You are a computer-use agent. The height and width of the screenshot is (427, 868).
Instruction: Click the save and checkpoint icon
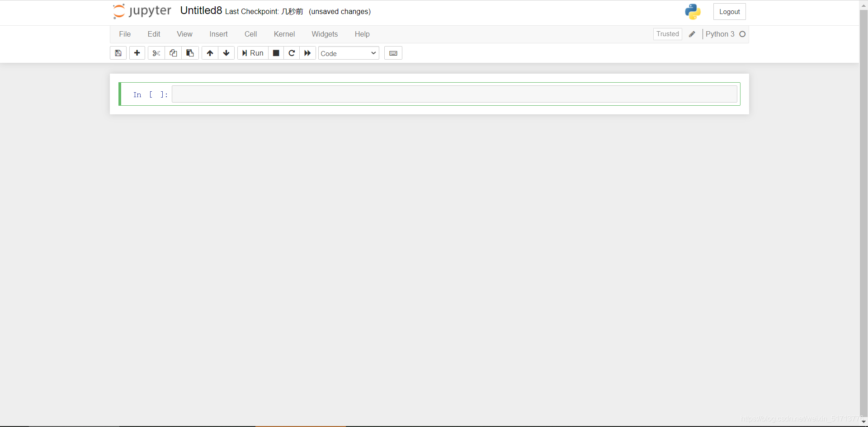[x=118, y=53]
